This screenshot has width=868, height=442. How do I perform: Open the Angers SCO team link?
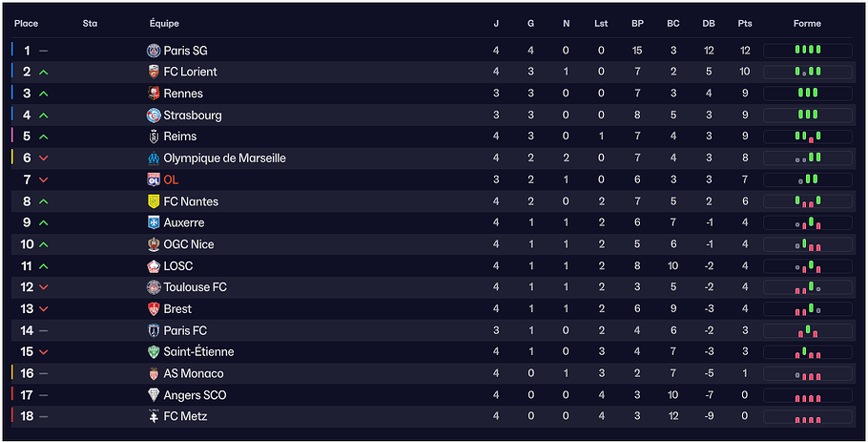(195, 395)
